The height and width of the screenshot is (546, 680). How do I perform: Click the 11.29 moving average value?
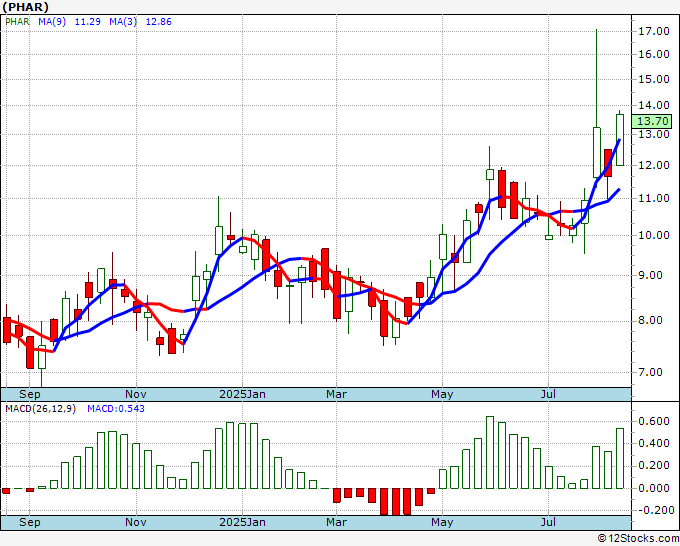88,22
